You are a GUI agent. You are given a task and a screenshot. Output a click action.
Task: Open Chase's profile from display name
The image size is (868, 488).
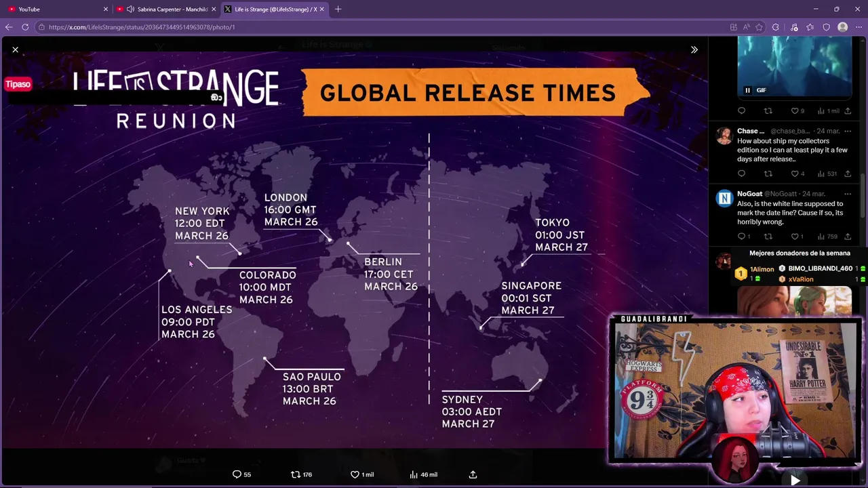tap(751, 131)
